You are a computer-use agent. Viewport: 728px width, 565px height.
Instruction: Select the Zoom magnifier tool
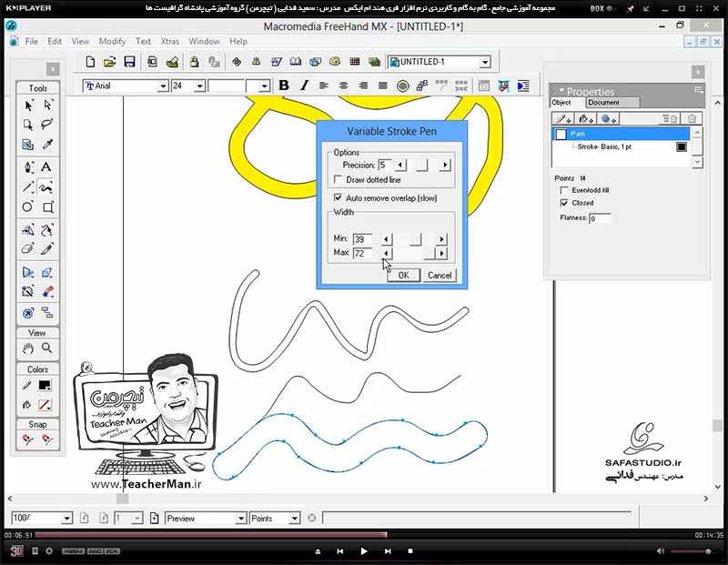coord(47,348)
